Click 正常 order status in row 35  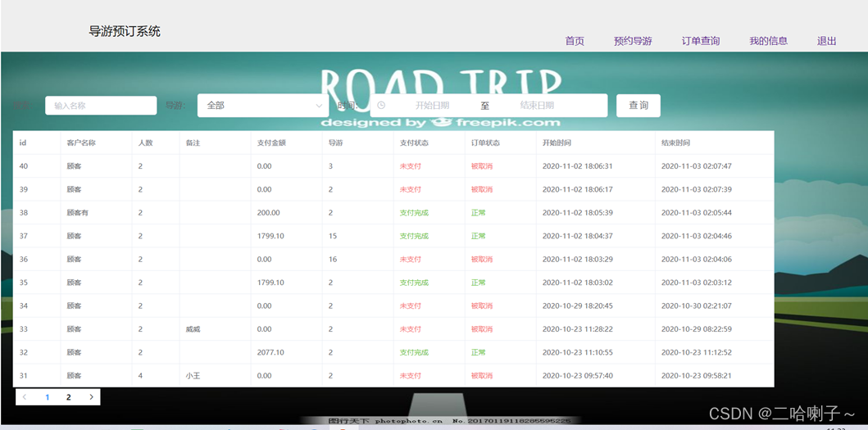[479, 283]
